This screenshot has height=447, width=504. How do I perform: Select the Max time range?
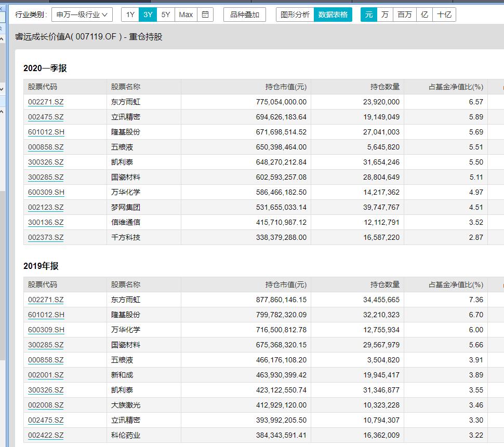click(185, 14)
